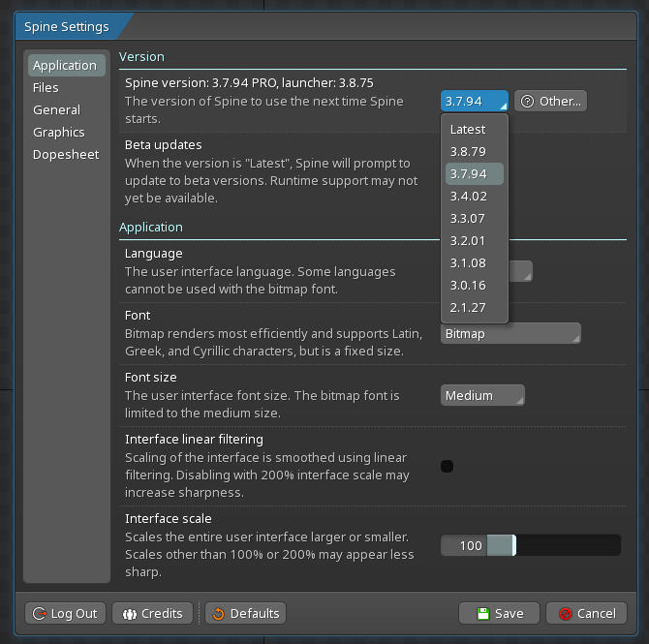Collapse the 3.7.94 version dropdown

pyautogui.click(x=475, y=101)
